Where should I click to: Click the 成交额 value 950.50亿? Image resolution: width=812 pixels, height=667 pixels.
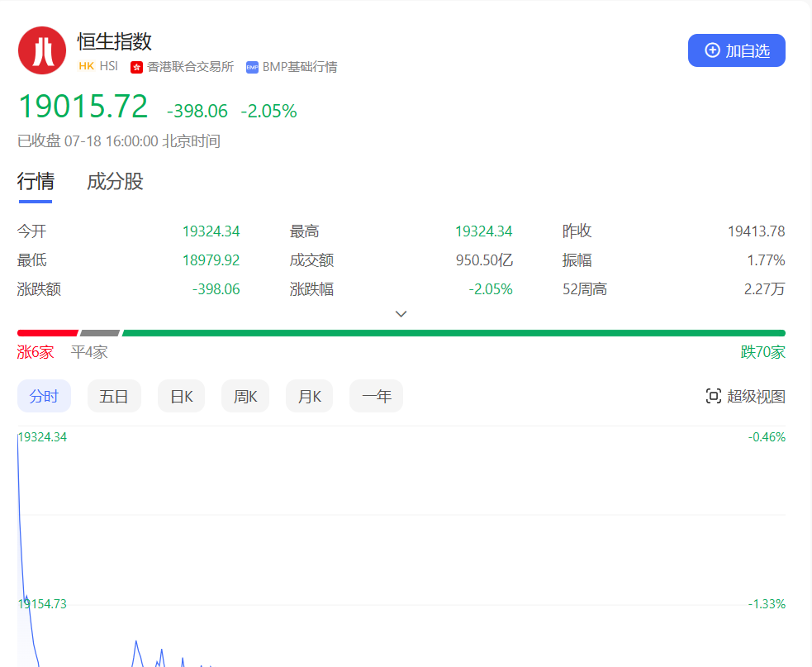click(484, 260)
